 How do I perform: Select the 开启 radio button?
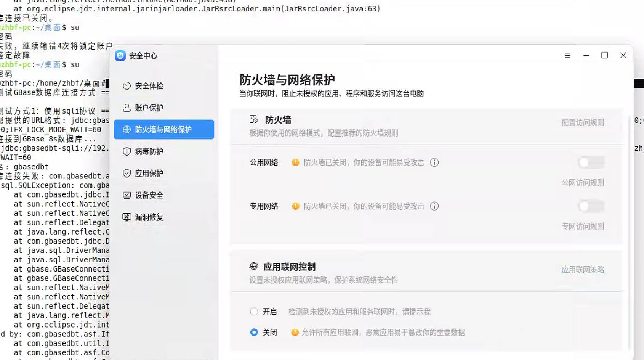254,312
